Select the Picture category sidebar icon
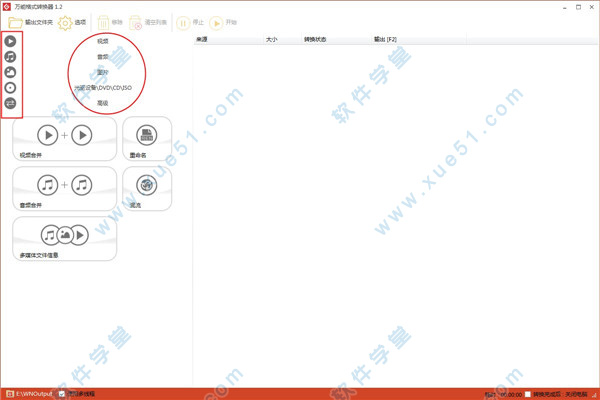 (x=11, y=72)
